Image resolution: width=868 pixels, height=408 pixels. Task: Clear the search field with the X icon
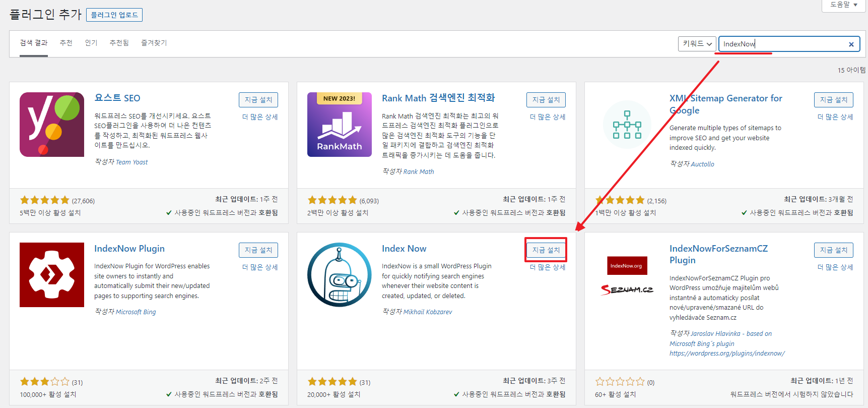(x=851, y=44)
